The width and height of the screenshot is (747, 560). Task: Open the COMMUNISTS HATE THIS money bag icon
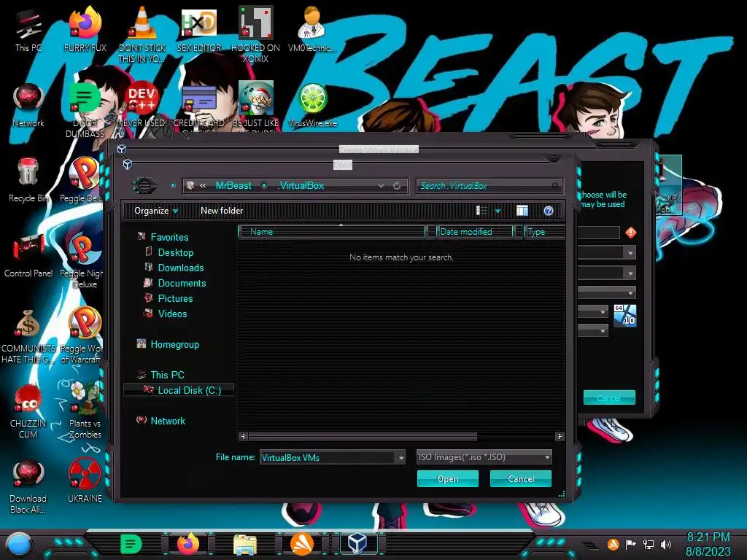coord(28,335)
